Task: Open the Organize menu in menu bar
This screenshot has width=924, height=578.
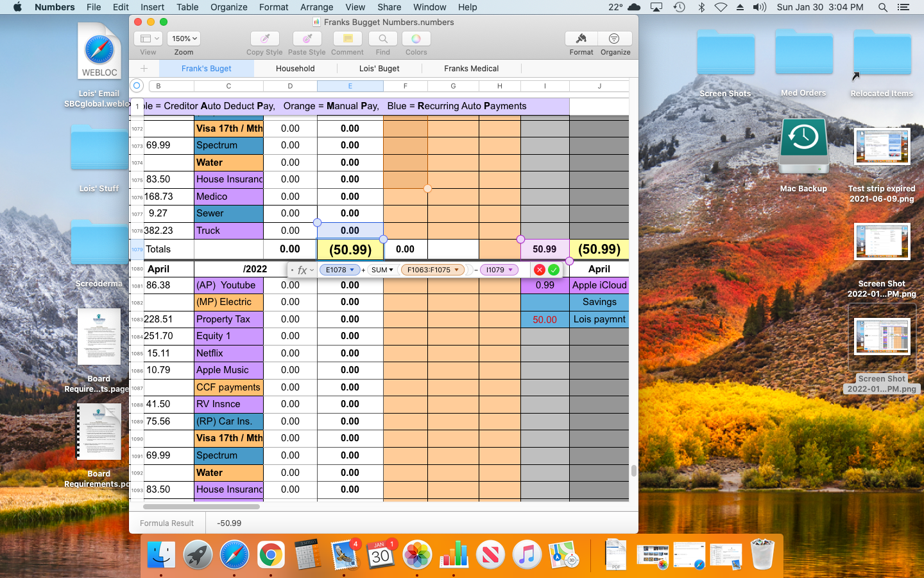Action: pyautogui.click(x=228, y=7)
